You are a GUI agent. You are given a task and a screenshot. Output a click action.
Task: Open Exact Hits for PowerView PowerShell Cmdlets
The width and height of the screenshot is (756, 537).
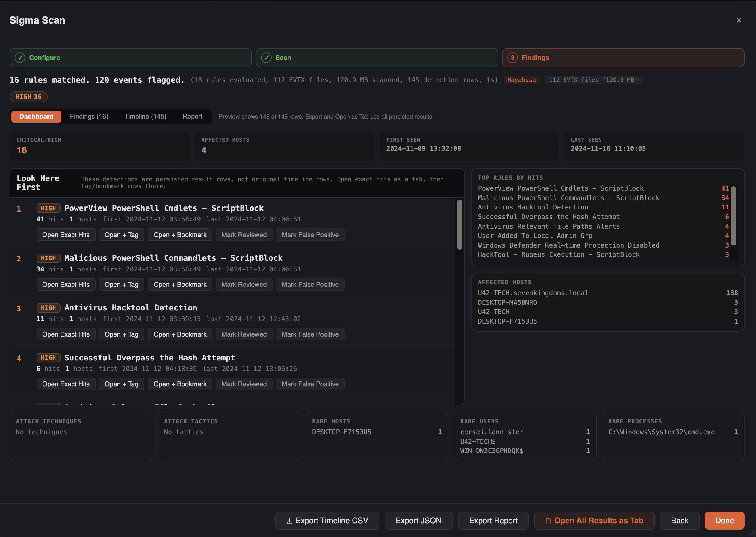tap(66, 235)
